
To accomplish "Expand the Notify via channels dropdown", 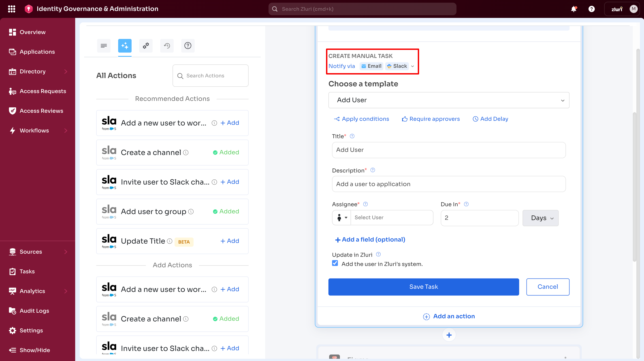I will [x=412, y=66].
